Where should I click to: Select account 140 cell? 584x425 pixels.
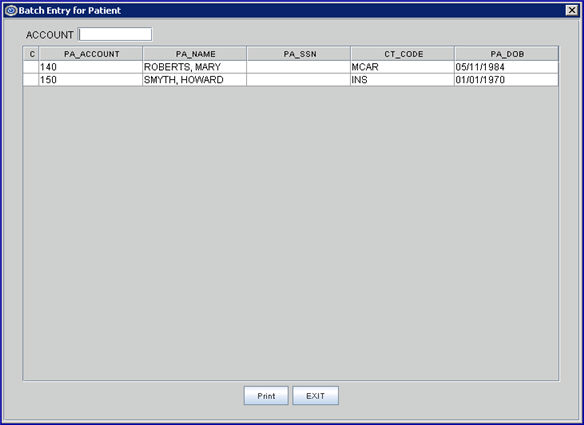tap(91, 67)
